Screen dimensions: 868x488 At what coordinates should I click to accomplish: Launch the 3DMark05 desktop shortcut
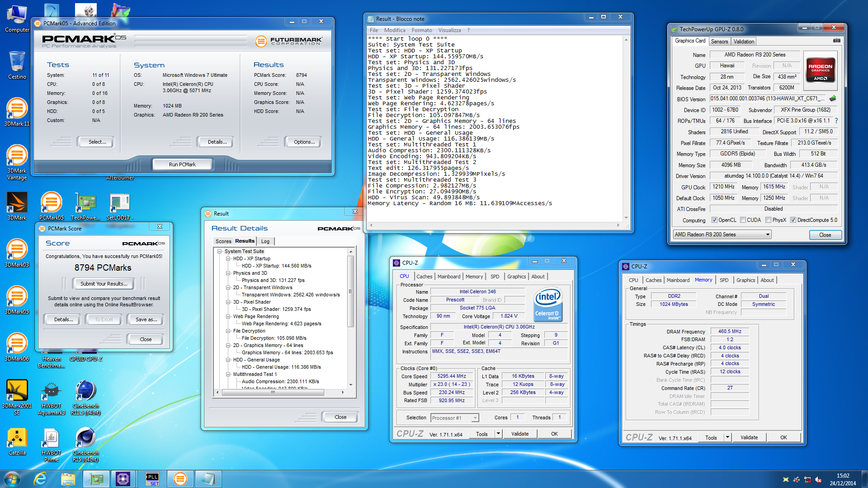[17, 300]
